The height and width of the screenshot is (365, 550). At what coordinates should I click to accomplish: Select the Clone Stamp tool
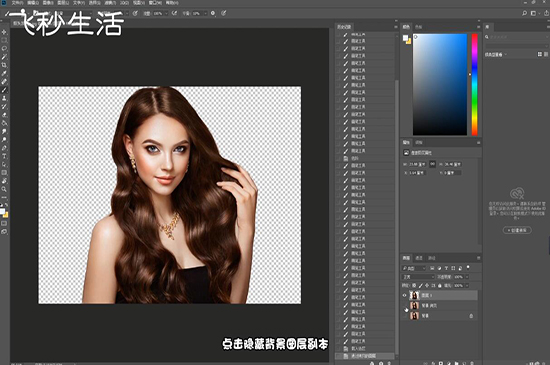[x=4, y=99]
